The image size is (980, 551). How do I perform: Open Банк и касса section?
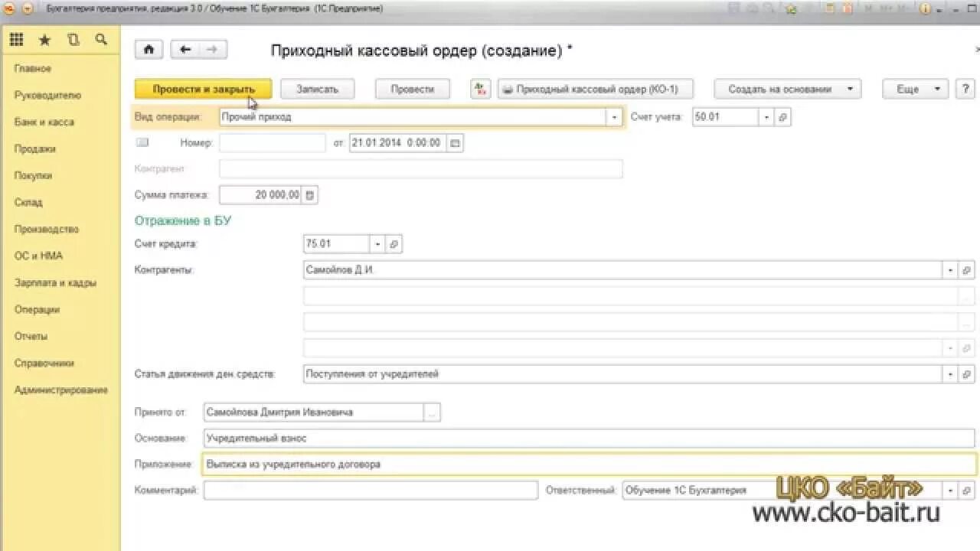pyautogui.click(x=44, y=122)
